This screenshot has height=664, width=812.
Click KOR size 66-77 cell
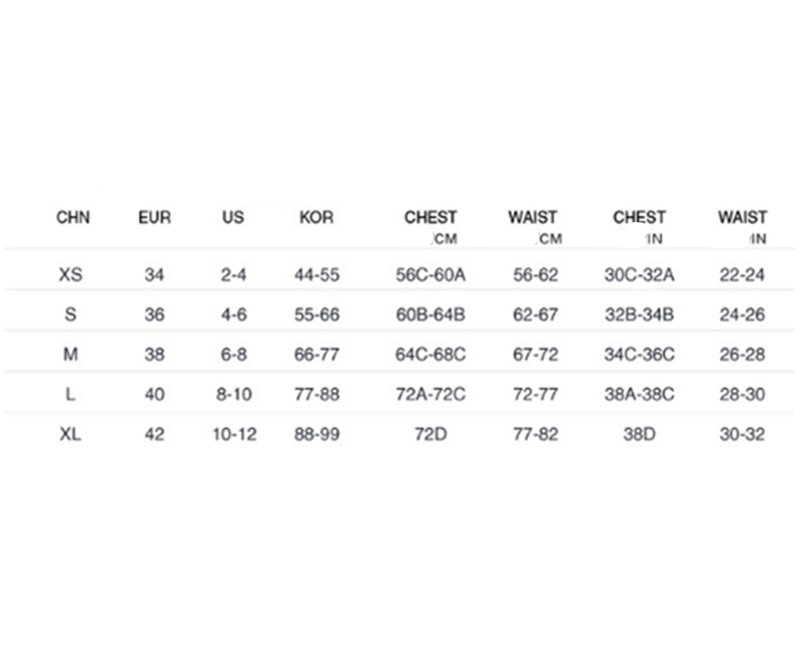(317, 354)
